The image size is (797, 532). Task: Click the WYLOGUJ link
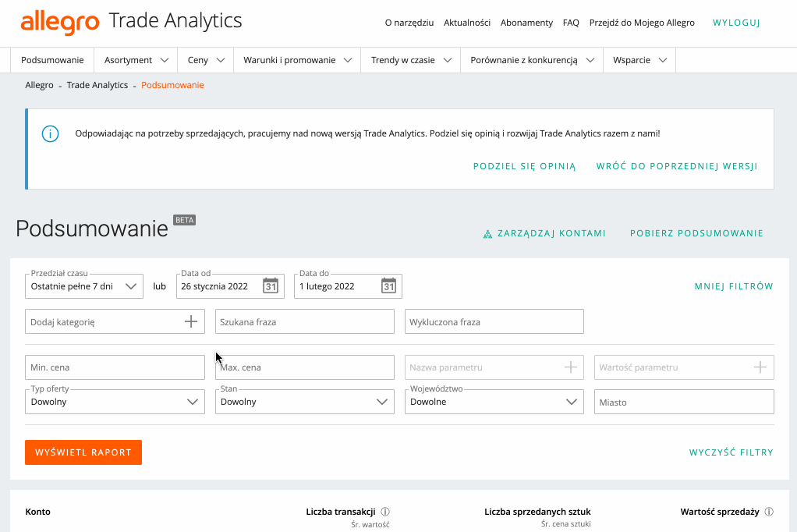click(x=736, y=23)
